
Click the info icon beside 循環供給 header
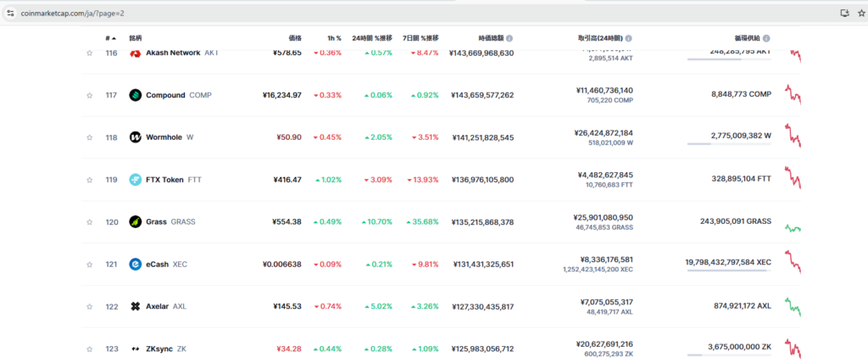(x=766, y=39)
